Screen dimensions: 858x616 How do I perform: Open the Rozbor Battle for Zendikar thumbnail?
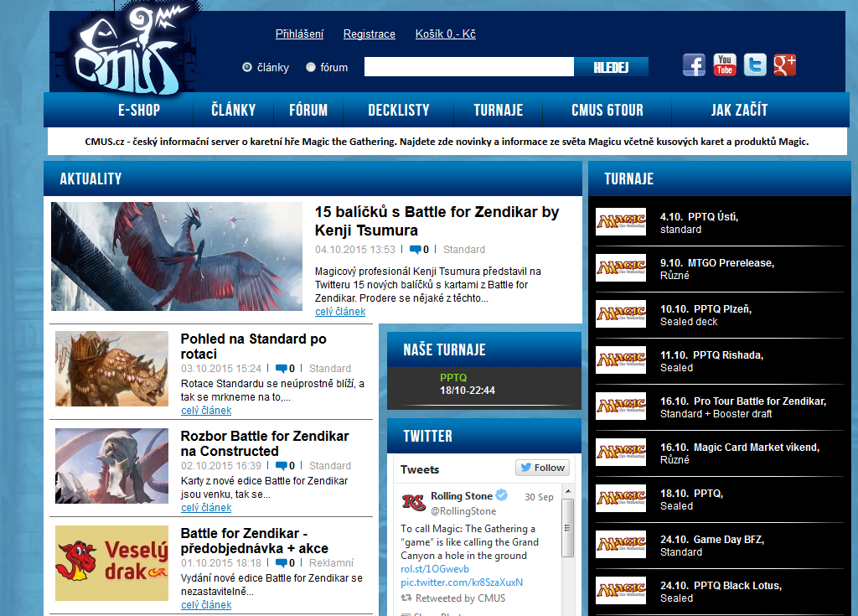(x=111, y=466)
